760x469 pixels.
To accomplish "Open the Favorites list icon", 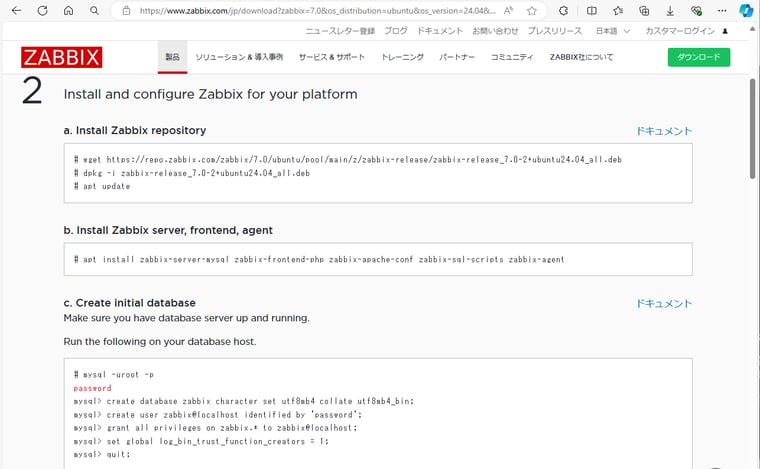I will click(618, 11).
